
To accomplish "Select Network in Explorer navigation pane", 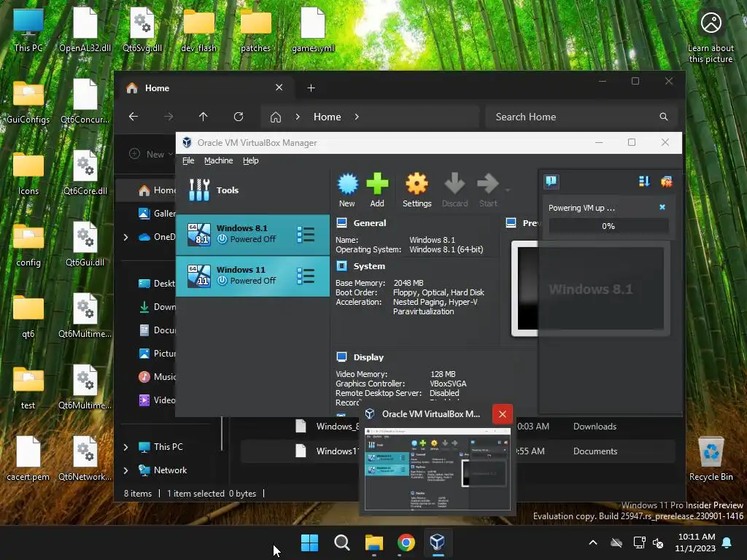I will pos(163,470).
